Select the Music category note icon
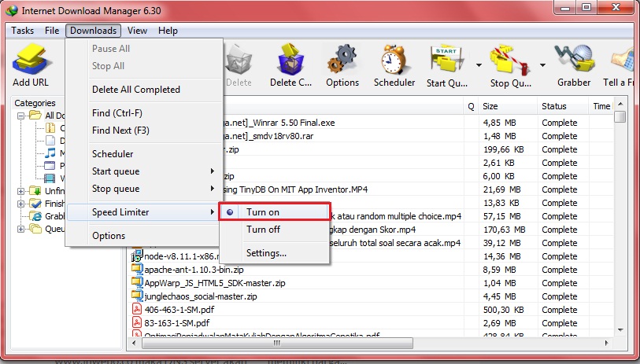This screenshot has width=640, height=364. click(x=50, y=153)
